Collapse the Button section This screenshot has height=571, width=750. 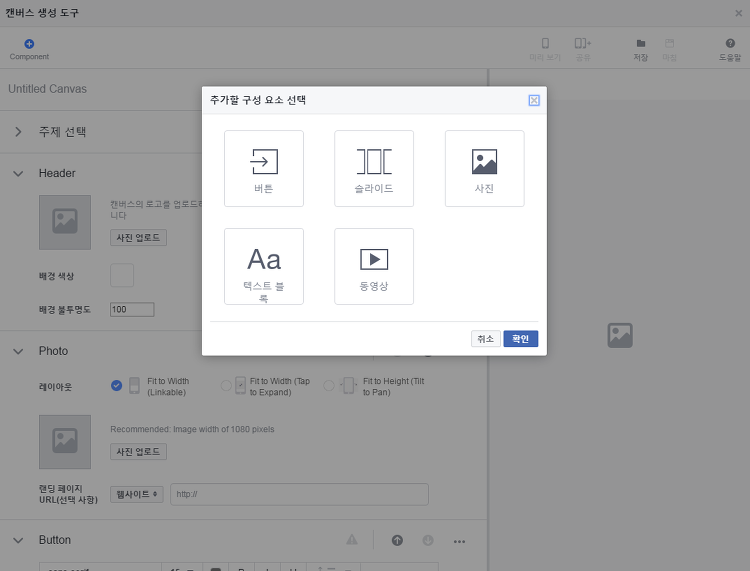[x=18, y=540]
